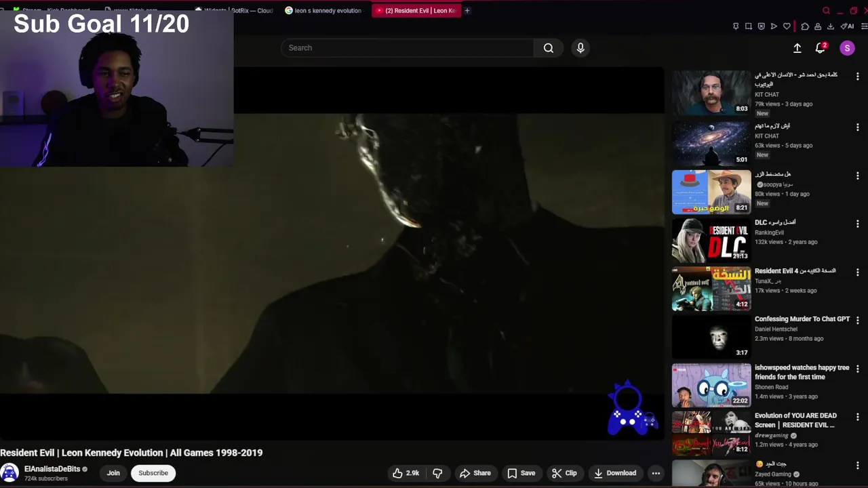Open the KIT CHAT 8:03 video thumbnail
The height and width of the screenshot is (488, 868).
point(711,93)
